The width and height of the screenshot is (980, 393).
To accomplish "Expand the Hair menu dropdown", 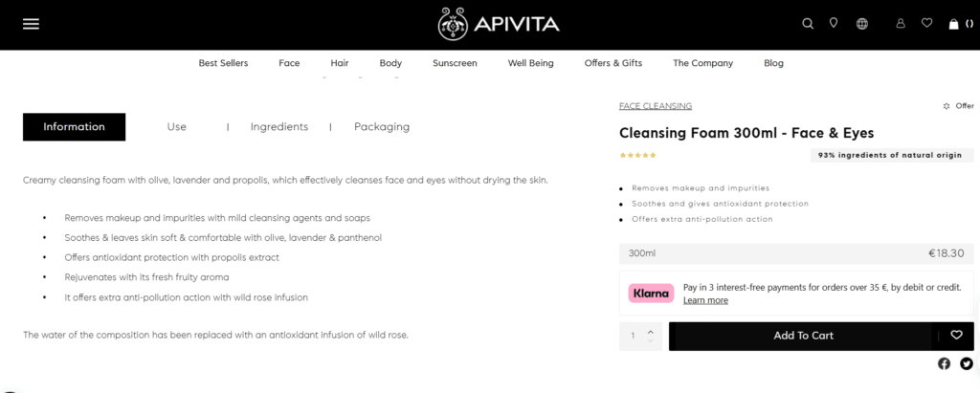I will pos(340,63).
